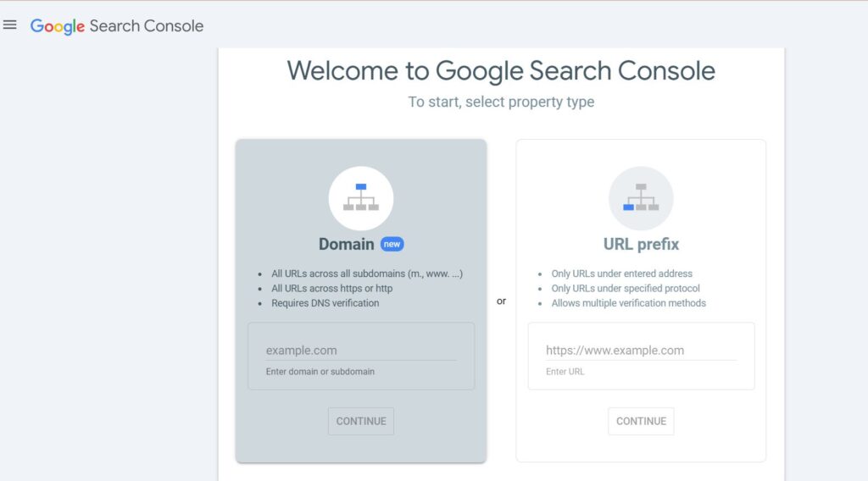Click 'Only URLs under specified protocol' text
868x481 pixels.
click(626, 289)
